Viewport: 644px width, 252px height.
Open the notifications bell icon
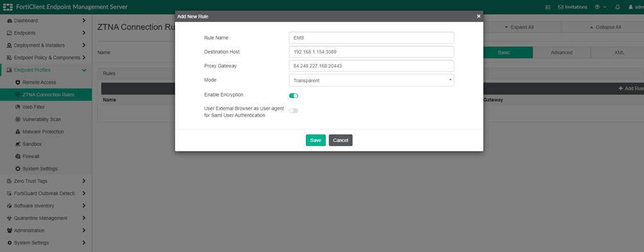618,7
